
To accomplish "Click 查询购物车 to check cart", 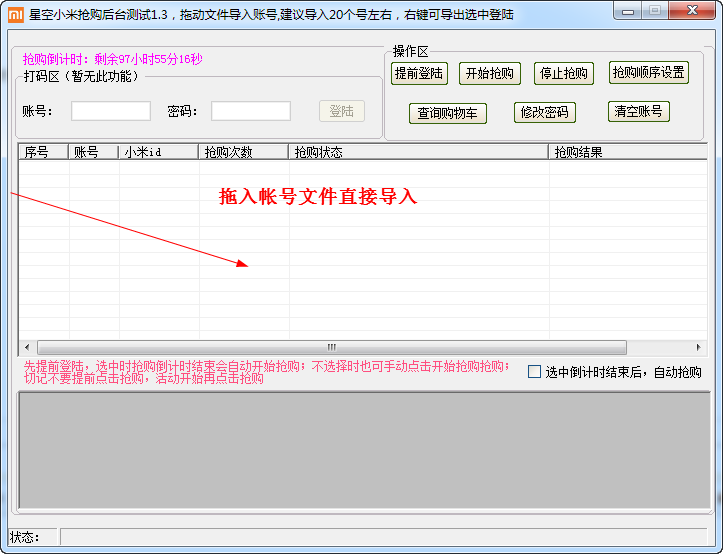I will [x=448, y=113].
